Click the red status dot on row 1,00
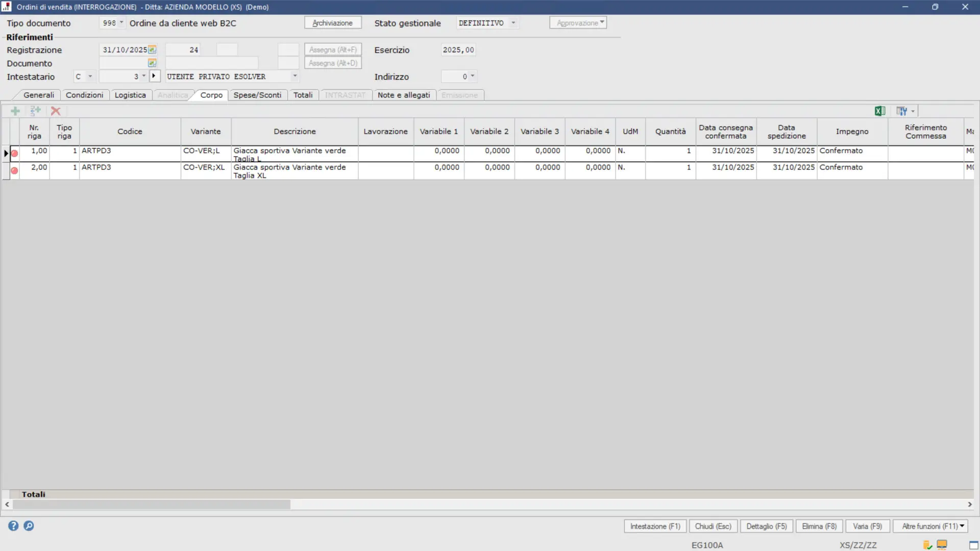The image size is (980, 551). 14,154
